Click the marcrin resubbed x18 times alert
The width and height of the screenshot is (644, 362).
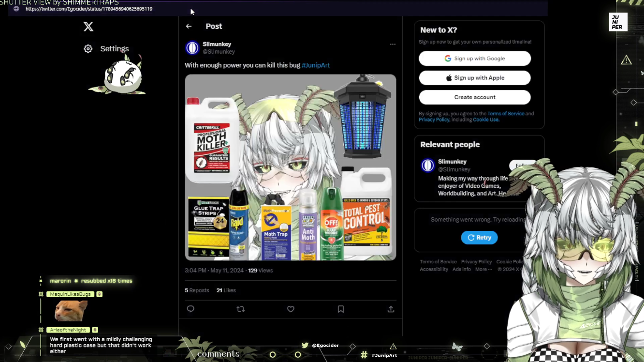pyautogui.click(x=91, y=281)
